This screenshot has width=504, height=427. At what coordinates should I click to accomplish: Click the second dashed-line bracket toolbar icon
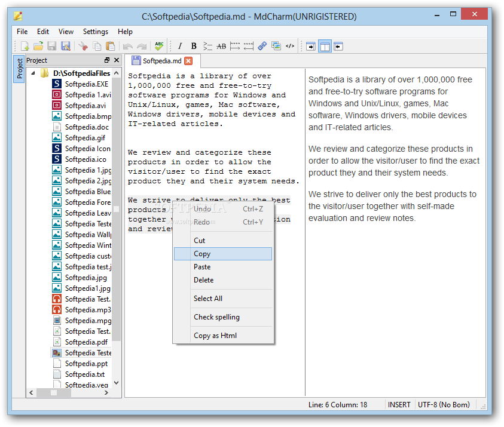tap(249, 46)
